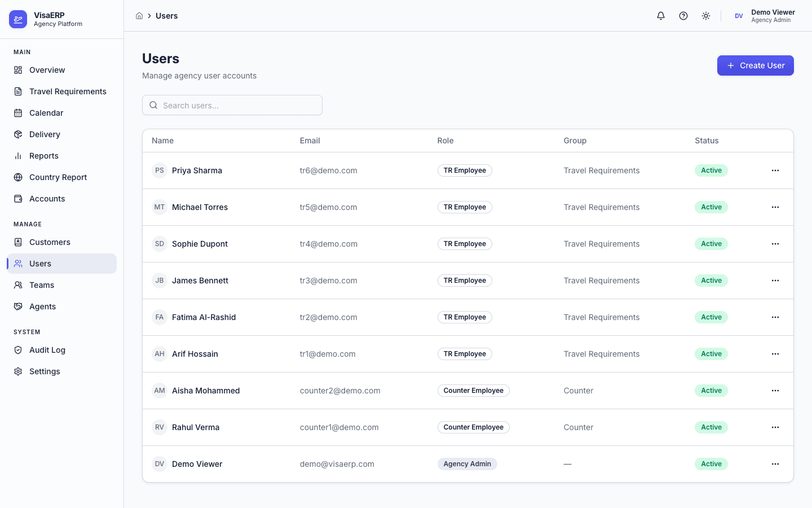
Task: Select the Settings gear icon
Action: pyautogui.click(x=17, y=371)
